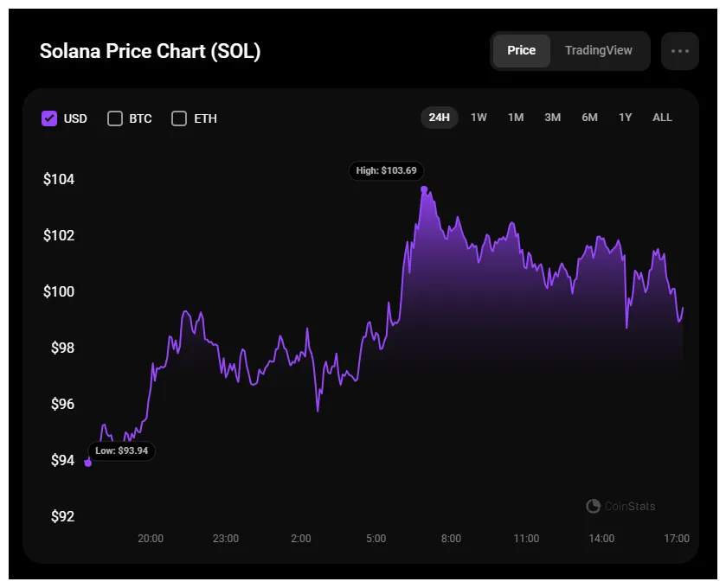Switch to the TradingView tab

599,50
